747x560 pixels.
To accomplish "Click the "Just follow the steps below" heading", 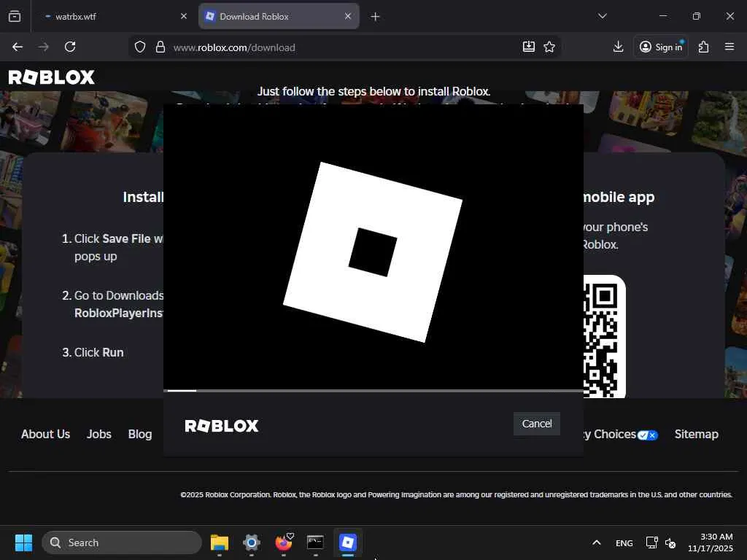I will (374, 91).
